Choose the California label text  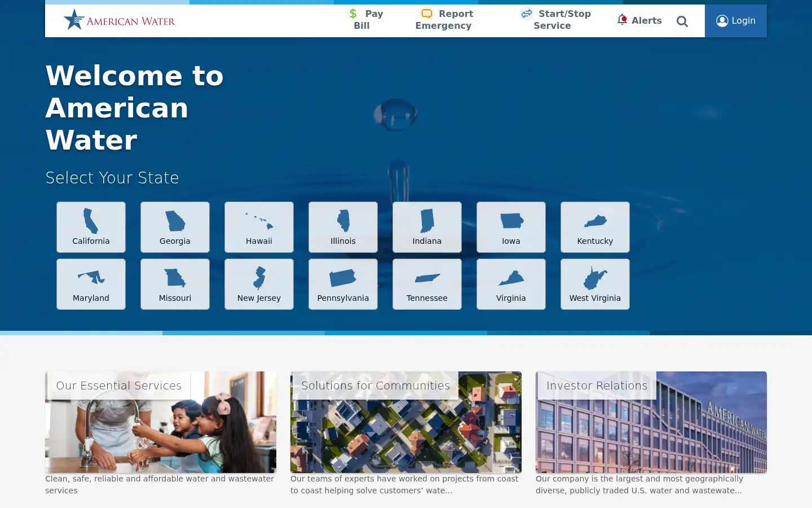coord(91,241)
